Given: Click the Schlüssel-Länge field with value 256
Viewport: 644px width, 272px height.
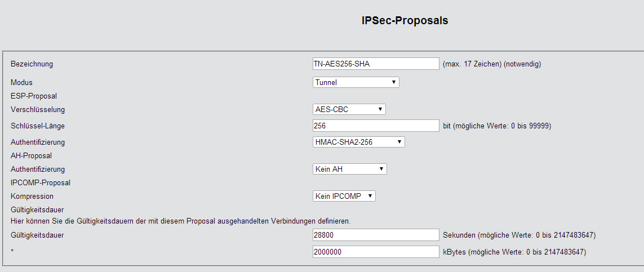Looking at the screenshot, I should [375, 126].
